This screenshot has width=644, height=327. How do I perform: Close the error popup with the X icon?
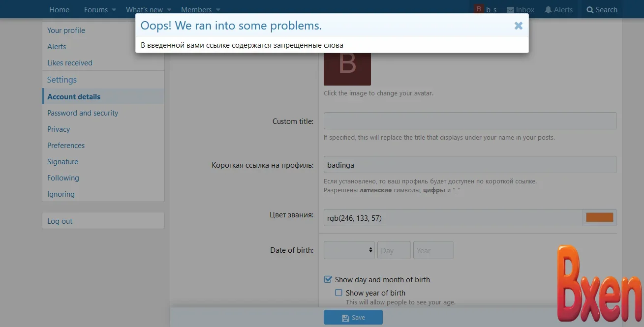pos(518,26)
